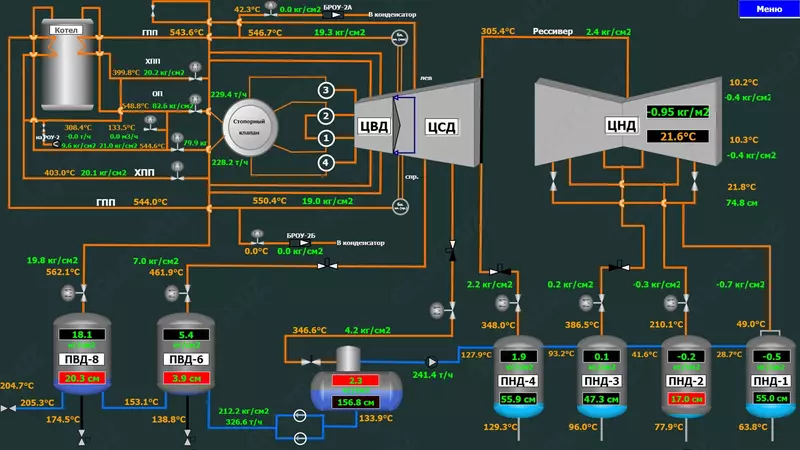Open the ПНД-1 heater label
Viewport: 800px width, 450px height.
(x=771, y=381)
